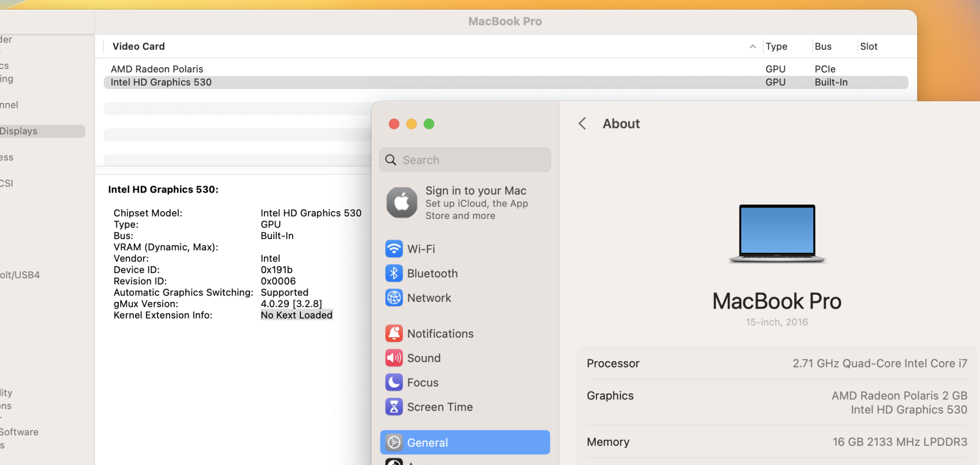
Task: Sort by the Bus column header
Action: click(x=823, y=47)
